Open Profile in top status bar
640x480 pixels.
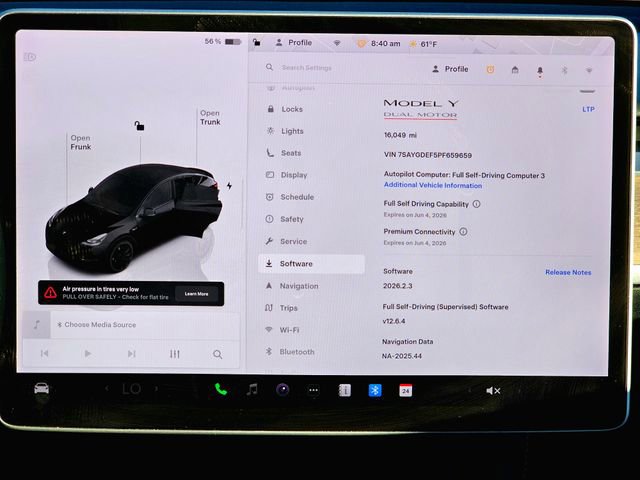coord(294,42)
